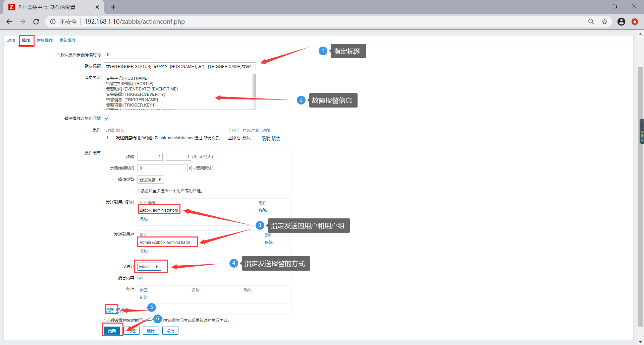Click the 告警主机:{HOSTNAME} line

pyautogui.click(x=127, y=78)
